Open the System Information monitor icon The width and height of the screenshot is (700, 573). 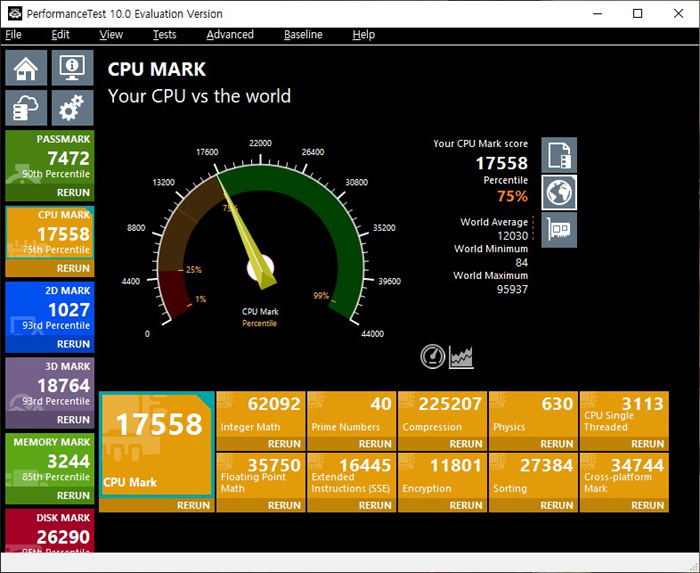point(72,69)
